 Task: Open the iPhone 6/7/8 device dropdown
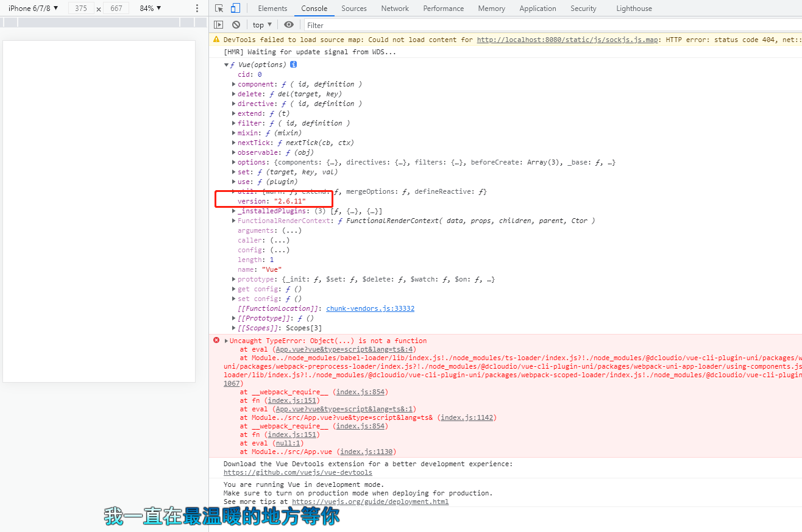34,9
